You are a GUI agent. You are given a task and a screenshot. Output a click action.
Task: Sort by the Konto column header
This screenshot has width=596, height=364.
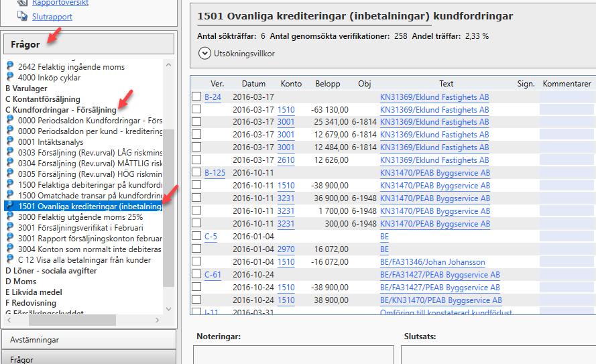[291, 84]
